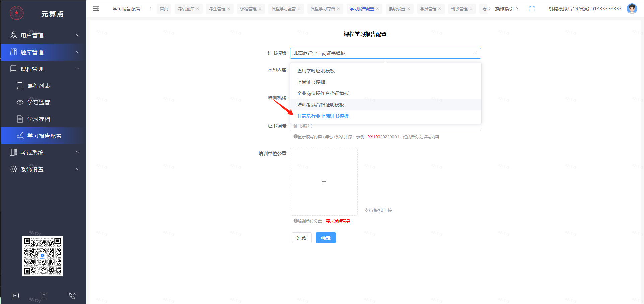This screenshot has height=304, width=644.
Task: Collapse sidebar with the hamburger icon
Action: pyautogui.click(x=96, y=9)
